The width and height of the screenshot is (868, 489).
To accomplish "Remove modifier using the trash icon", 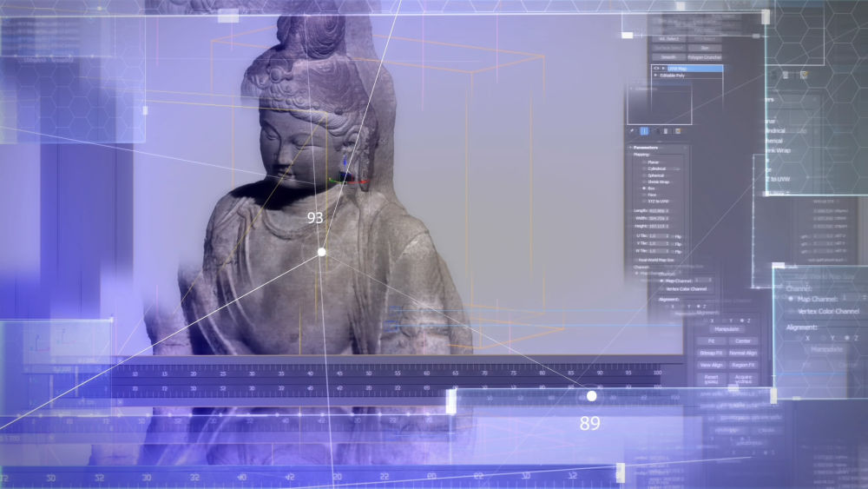I will point(666,131).
